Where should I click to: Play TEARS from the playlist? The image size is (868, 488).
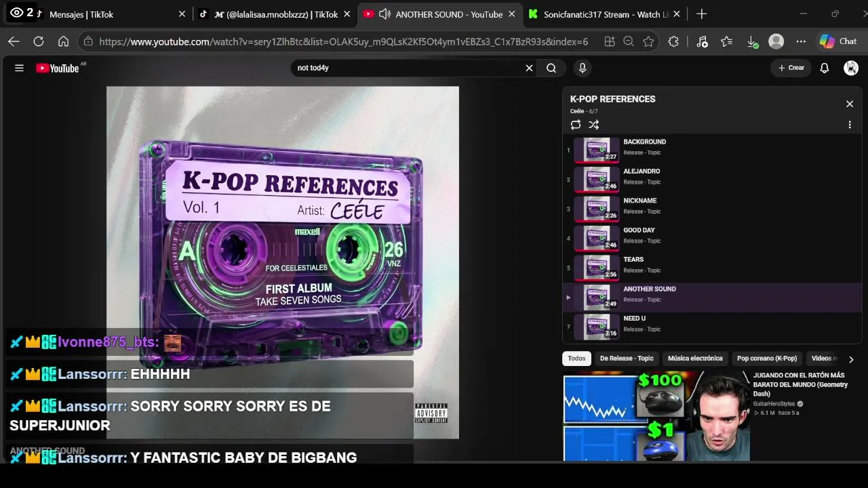click(712, 268)
